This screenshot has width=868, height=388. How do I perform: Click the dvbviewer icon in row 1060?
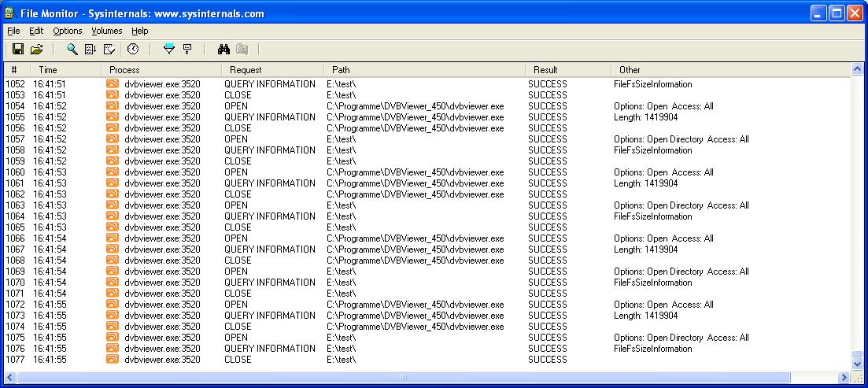[113, 172]
